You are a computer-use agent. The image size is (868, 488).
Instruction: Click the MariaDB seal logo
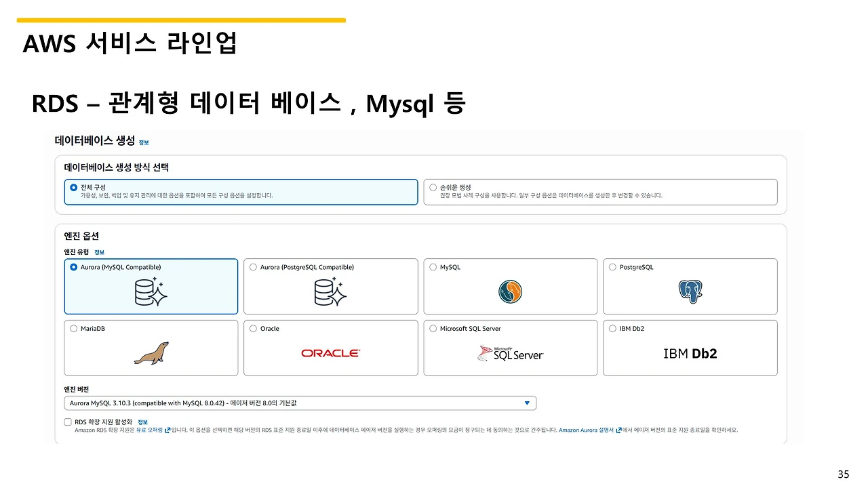(151, 353)
